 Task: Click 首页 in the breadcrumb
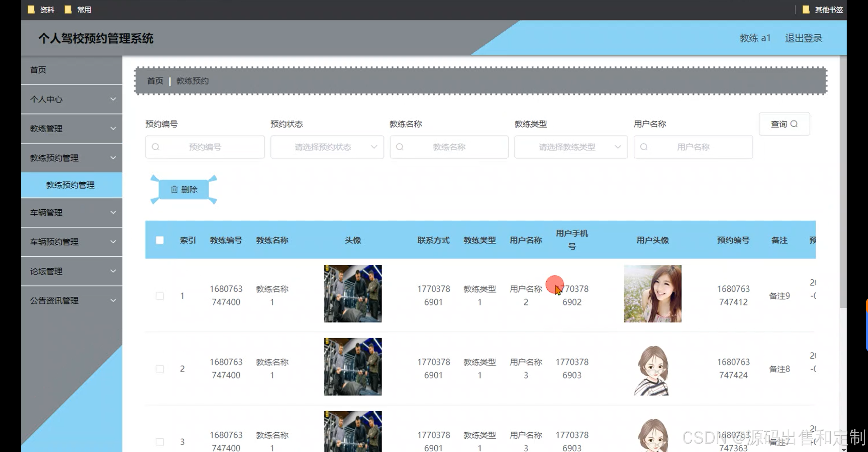(155, 81)
